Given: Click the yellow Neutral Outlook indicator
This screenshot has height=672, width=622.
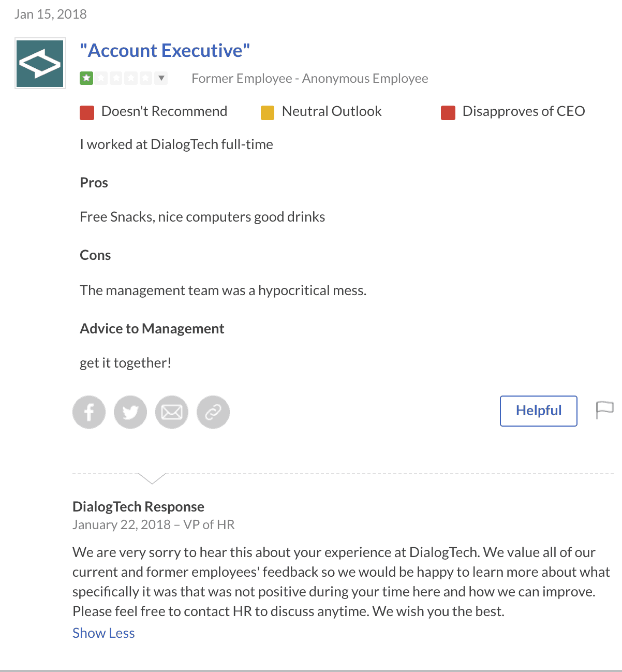Looking at the screenshot, I should tap(267, 112).
